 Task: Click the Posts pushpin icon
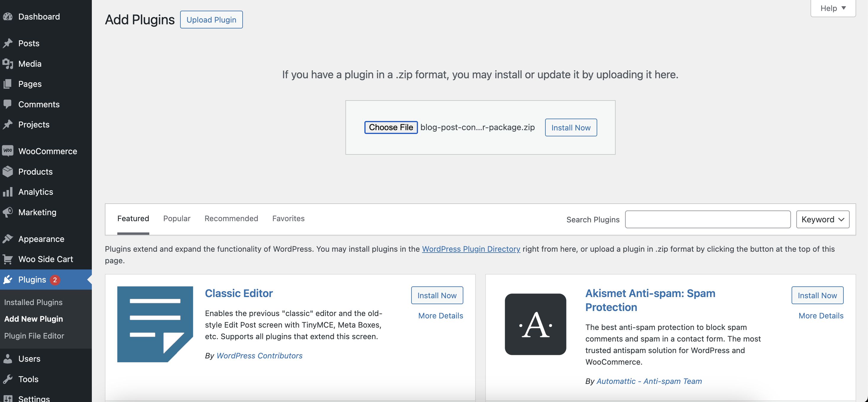pyautogui.click(x=7, y=43)
